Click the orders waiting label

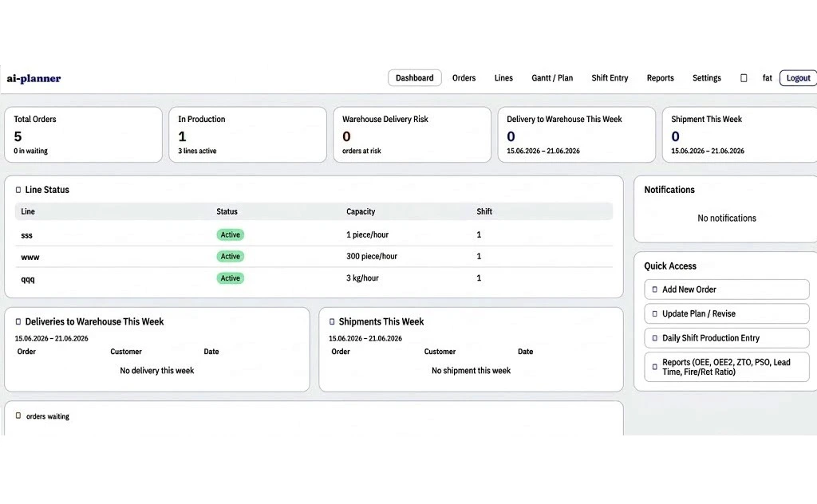point(47,416)
